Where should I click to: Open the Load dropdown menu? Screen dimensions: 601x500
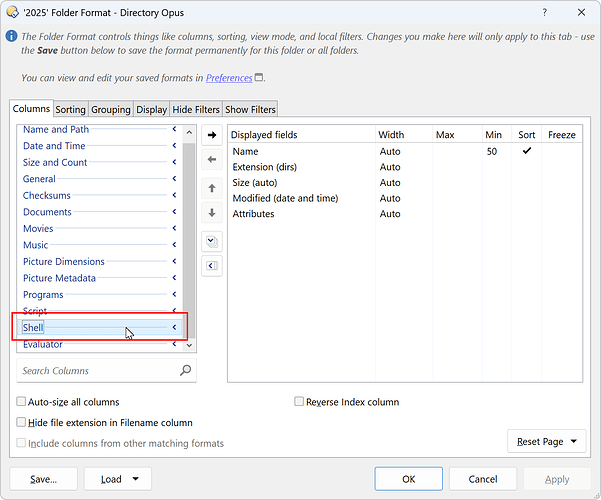point(118,479)
